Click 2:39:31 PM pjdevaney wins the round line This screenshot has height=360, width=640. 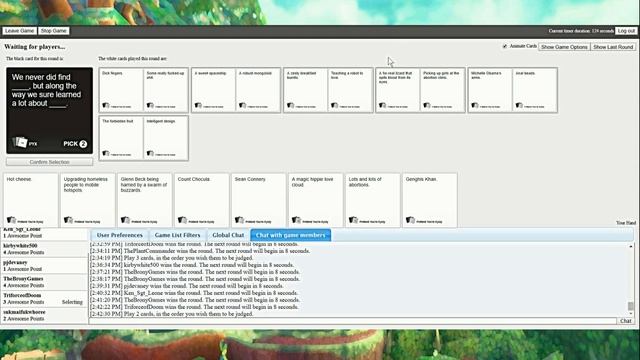click(x=187, y=286)
